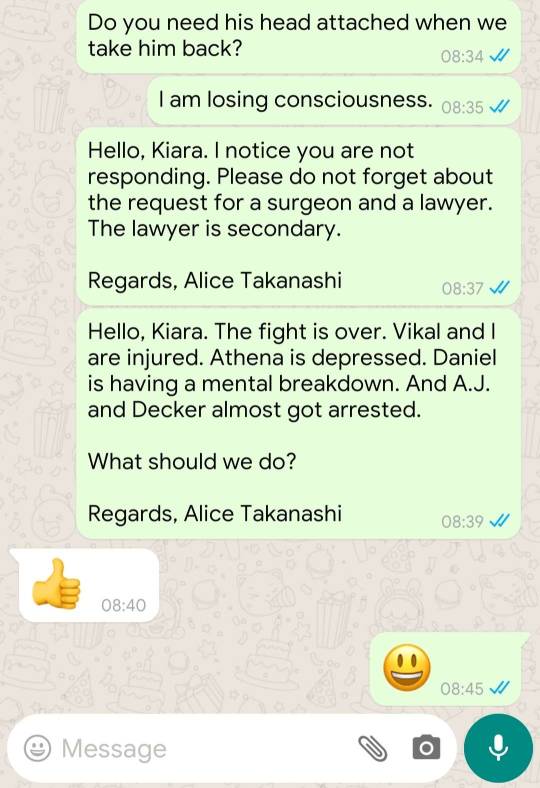
Task: Tap blue double ticks on 08:35 message
Action: (x=500, y=107)
